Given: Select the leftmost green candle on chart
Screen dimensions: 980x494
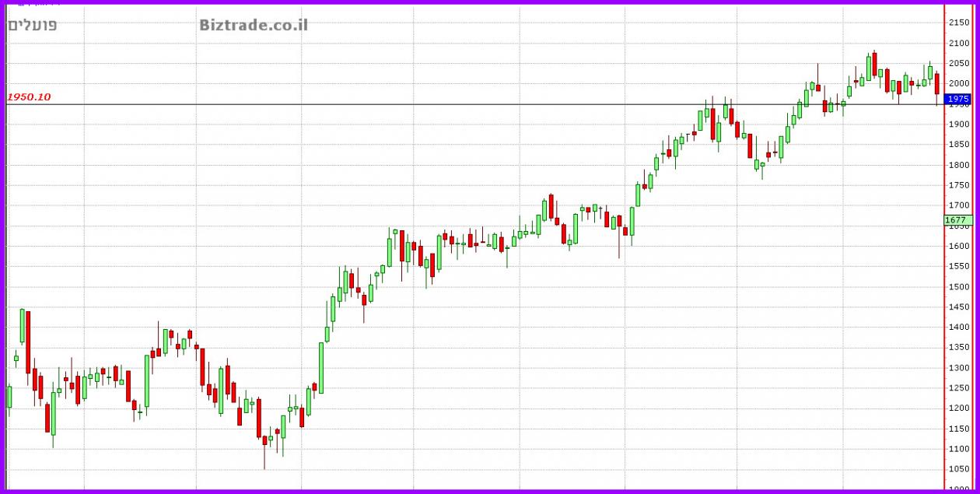Looking at the screenshot, I should pos(9,397).
